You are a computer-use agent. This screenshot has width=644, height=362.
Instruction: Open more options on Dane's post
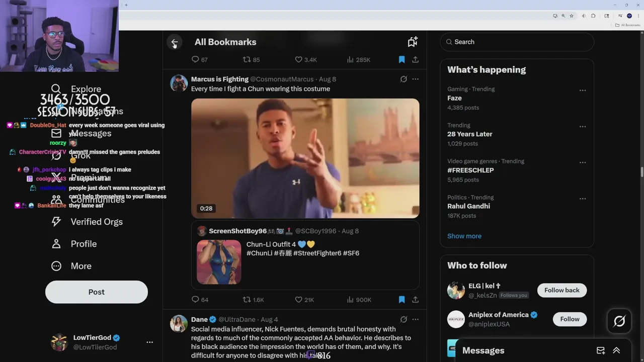tap(415, 319)
